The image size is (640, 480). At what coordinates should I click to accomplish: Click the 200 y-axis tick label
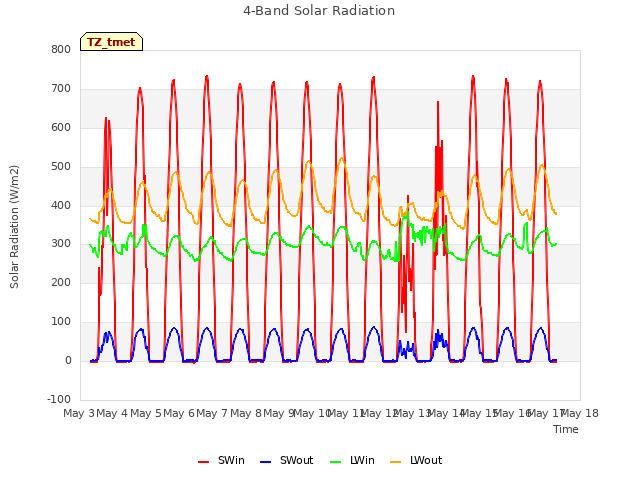[61, 282]
